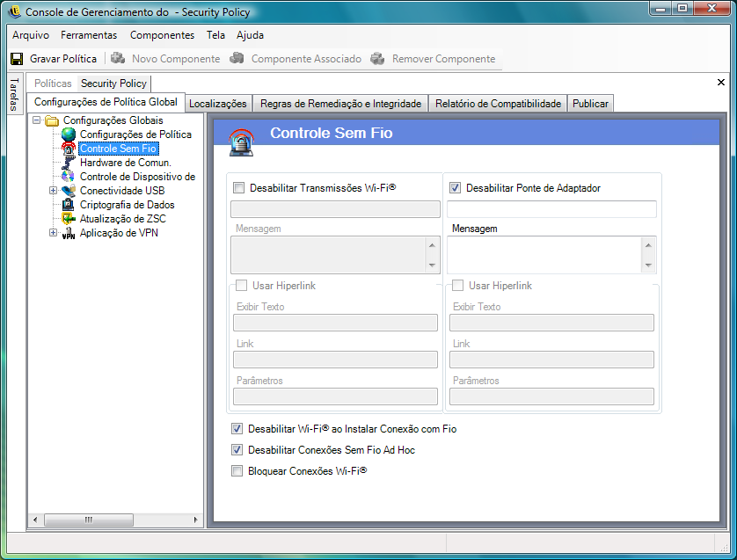Select Criptografia de Dados tree item
This screenshot has height=560, width=737.
click(x=127, y=205)
